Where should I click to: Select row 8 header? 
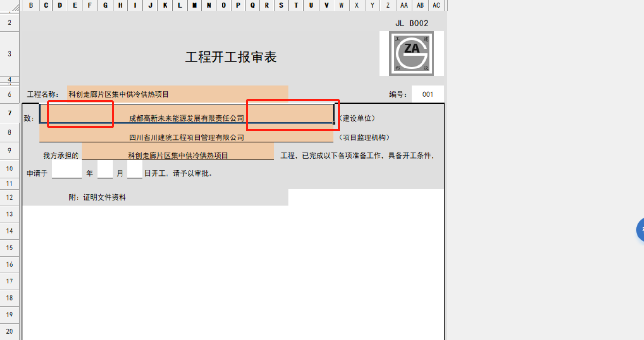tap(10, 132)
